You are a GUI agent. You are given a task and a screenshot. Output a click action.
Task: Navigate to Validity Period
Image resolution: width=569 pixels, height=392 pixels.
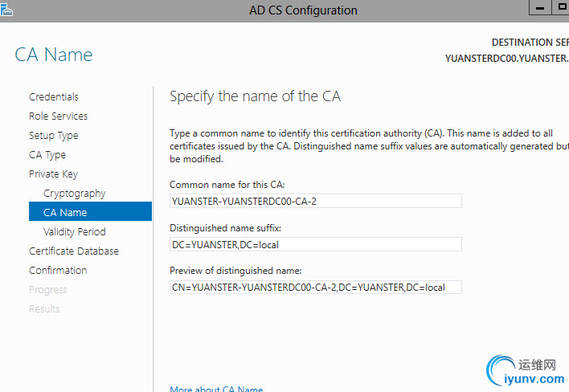(x=75, y=232)
